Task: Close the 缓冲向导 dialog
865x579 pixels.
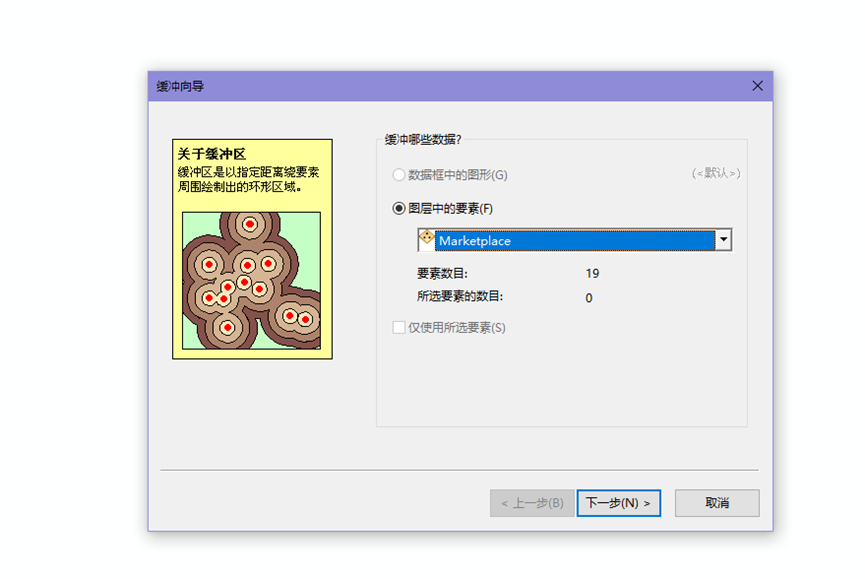Action: click(757, 85)
